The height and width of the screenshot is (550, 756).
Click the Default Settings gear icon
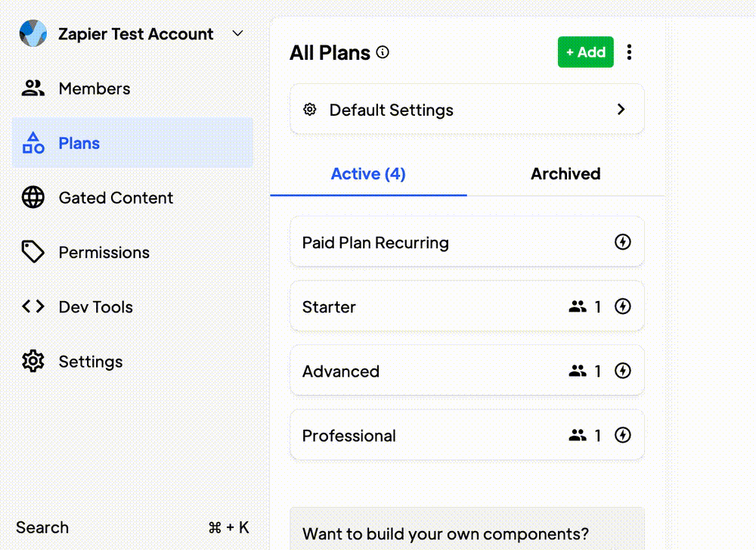tap(309, 110)
